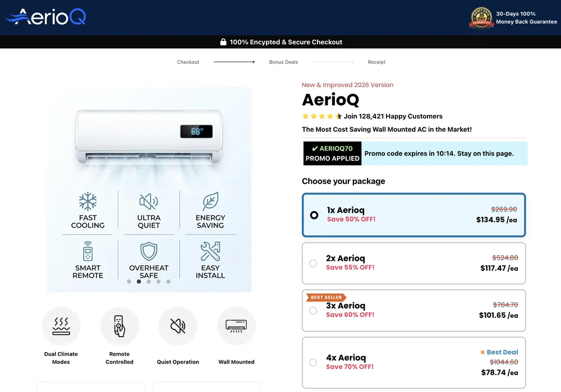Click the Dual Climate Modes heat icon
561x392 pixels.
point(61,326)
